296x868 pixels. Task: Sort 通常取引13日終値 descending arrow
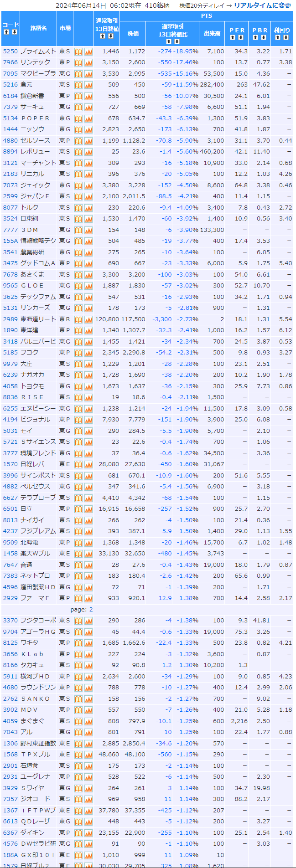[111, 36]
